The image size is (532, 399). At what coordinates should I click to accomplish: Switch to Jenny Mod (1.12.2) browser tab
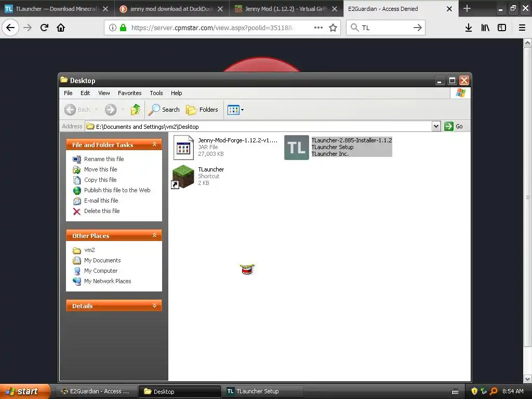coord(286,9)
